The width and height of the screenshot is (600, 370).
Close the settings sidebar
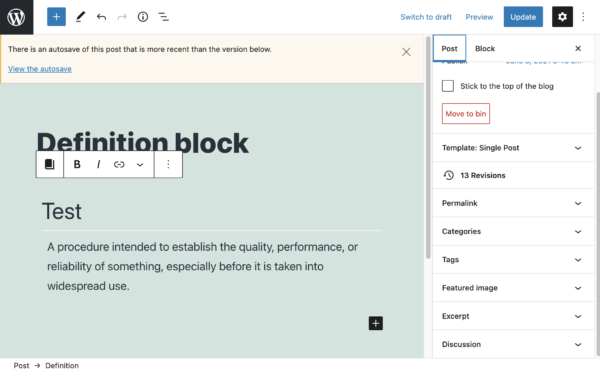tap(578, 48)
